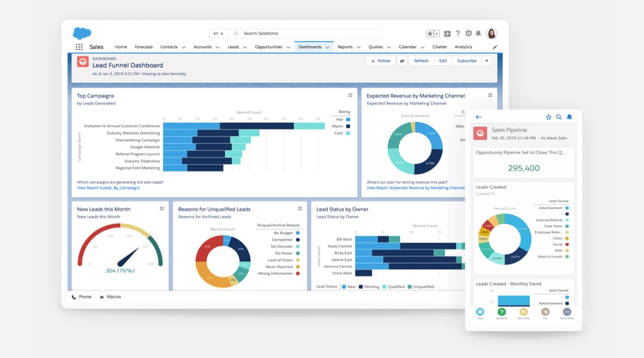The width and height of the screenshot is (644, 358).
Task: Click the pencil edit navigation icon
Action: pyautogui.click(x=495, y=48)
